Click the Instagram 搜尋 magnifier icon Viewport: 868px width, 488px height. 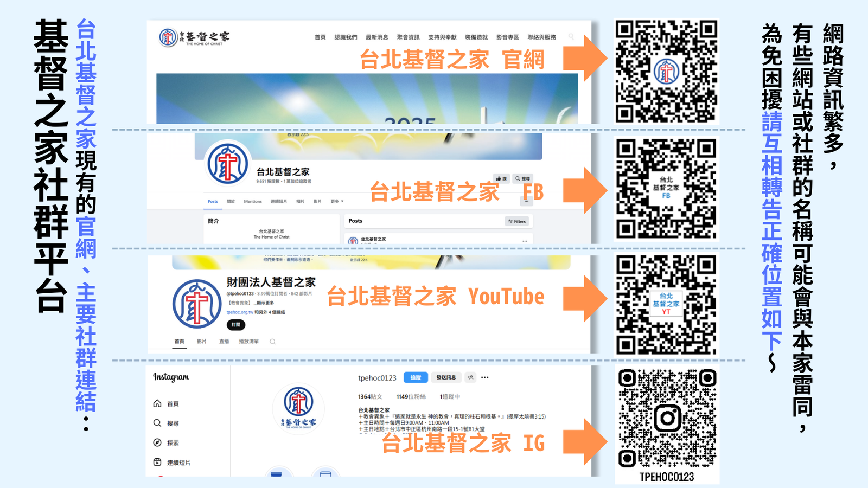pyautogui.click(x=157, y=423)
